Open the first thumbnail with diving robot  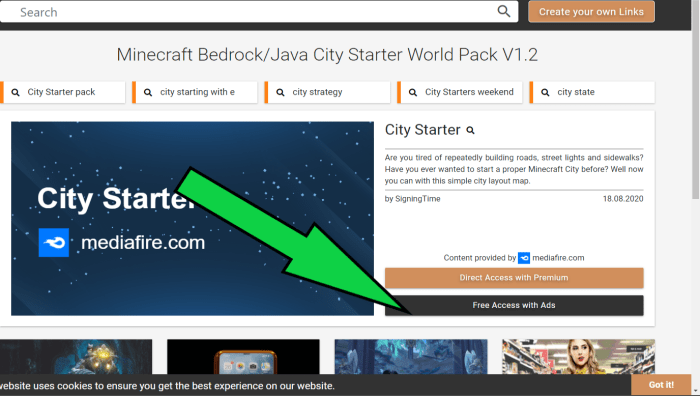click(x=76, y=357)
